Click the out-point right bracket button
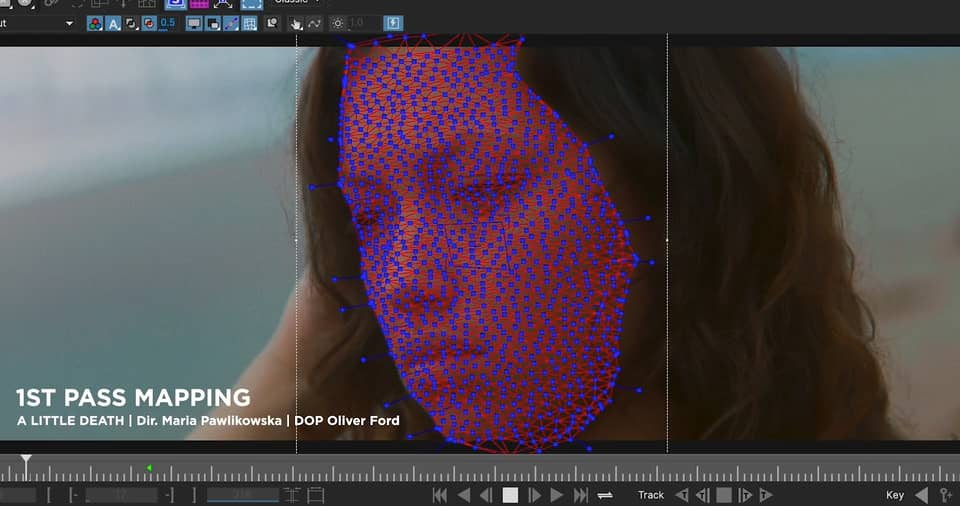 click(x=195, y=495)
